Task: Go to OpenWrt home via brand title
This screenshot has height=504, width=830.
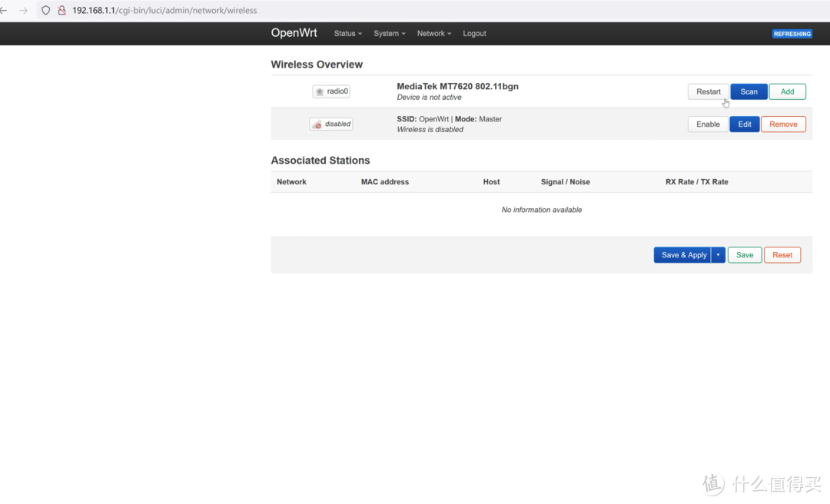Action: (294, 33)
